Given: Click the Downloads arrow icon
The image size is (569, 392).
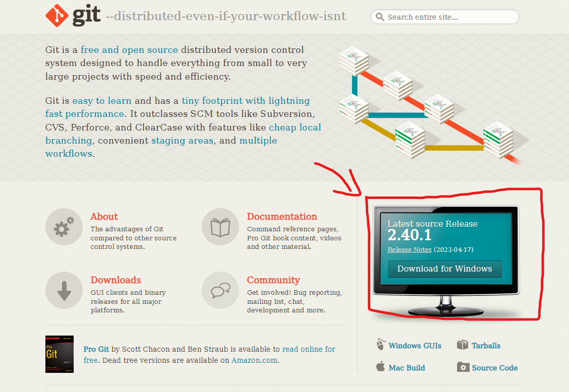Looking at the screenshot, I should (64, 290).
